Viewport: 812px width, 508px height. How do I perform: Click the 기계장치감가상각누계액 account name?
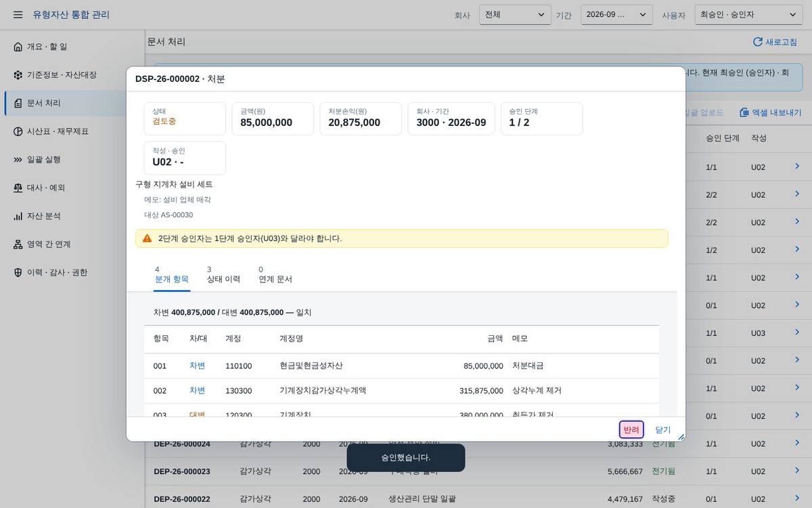click(x=323, y=391)
